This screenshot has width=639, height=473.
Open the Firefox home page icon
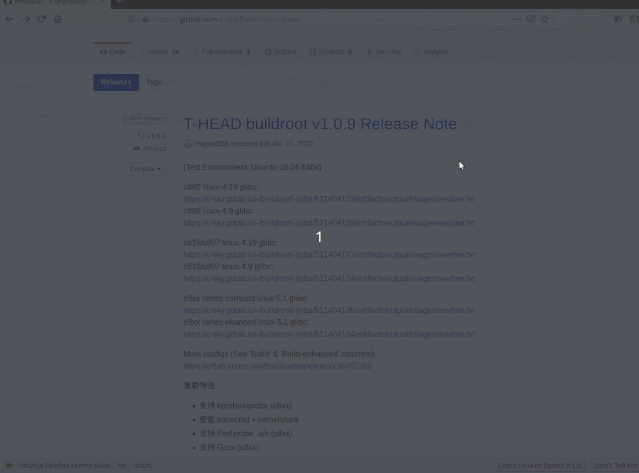(x=57, y=19)
